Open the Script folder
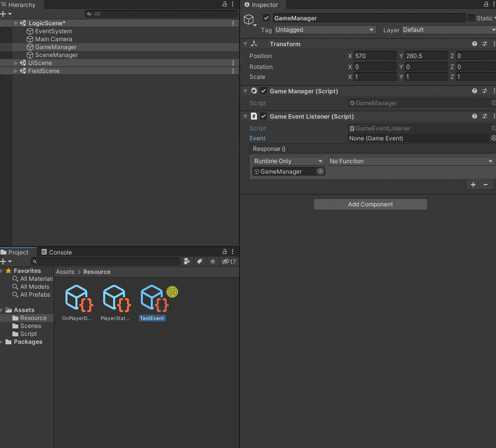This screenshot has height=448, width=496. (28, 334)
